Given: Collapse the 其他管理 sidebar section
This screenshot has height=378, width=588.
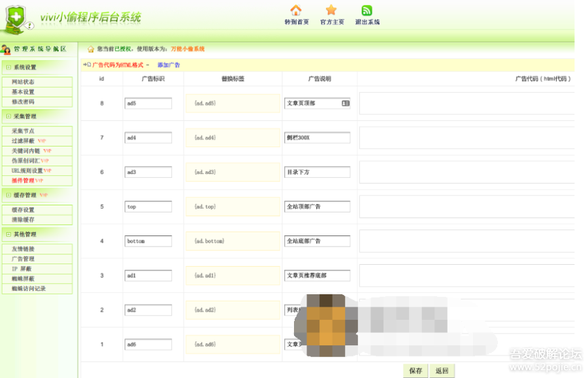Looking at the screenshot, I should pos(8,234).
